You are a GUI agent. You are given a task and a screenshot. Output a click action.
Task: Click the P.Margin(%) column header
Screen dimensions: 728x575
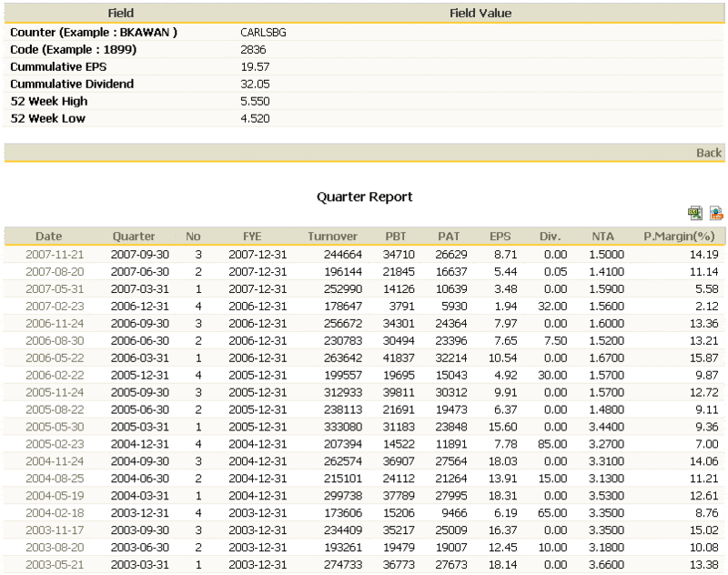[678, 237]
